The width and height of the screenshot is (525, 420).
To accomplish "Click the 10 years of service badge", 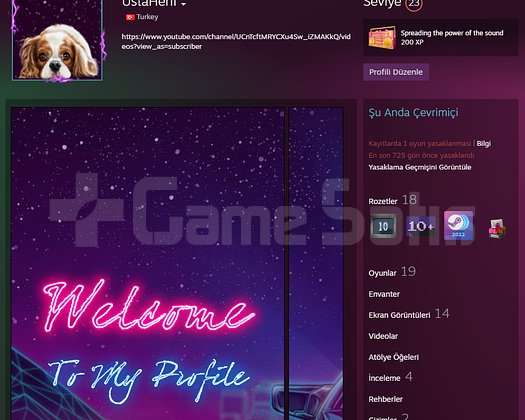I will tap(383, 226).
